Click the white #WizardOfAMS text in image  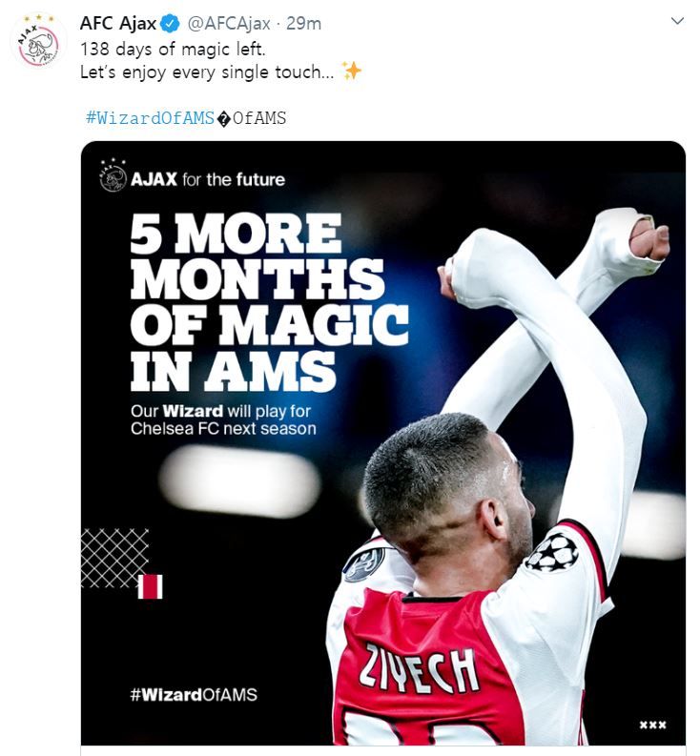tap(194, 694)
